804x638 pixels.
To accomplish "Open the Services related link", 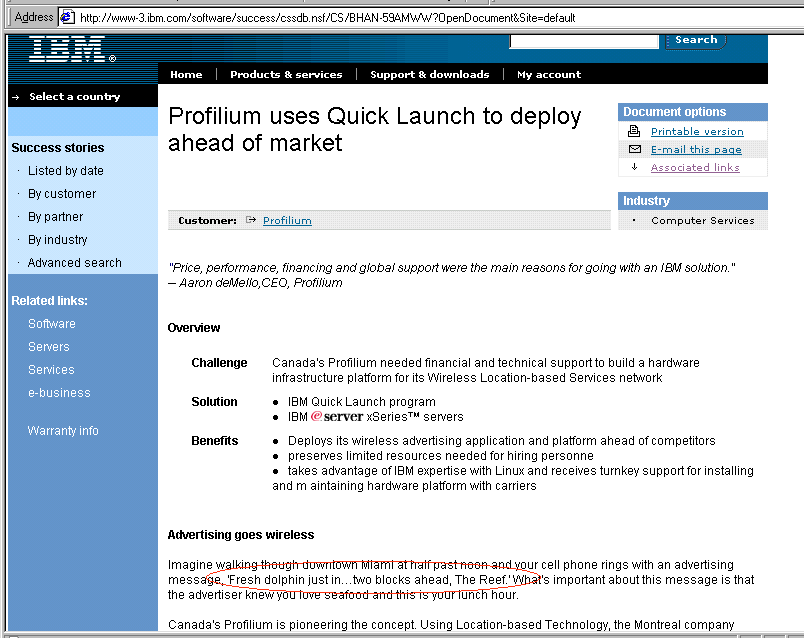I will point(51,370).
